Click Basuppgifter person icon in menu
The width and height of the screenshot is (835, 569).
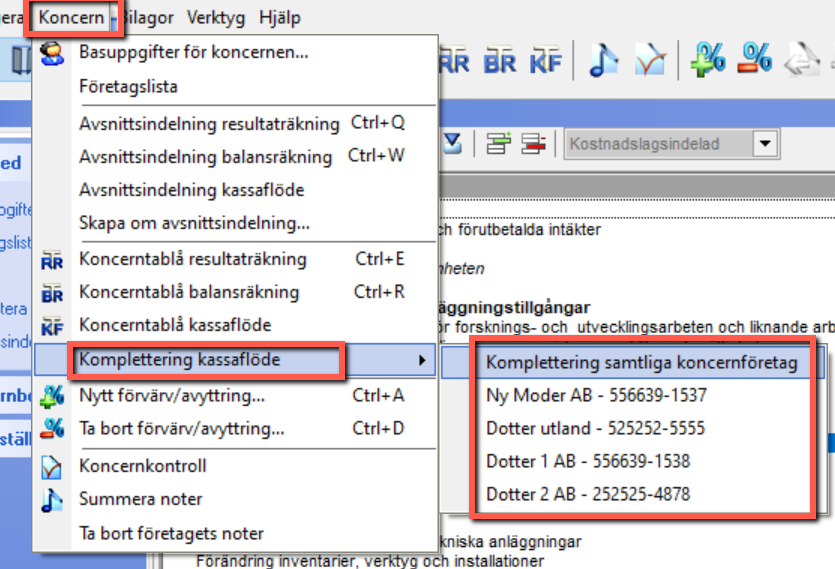52,53
